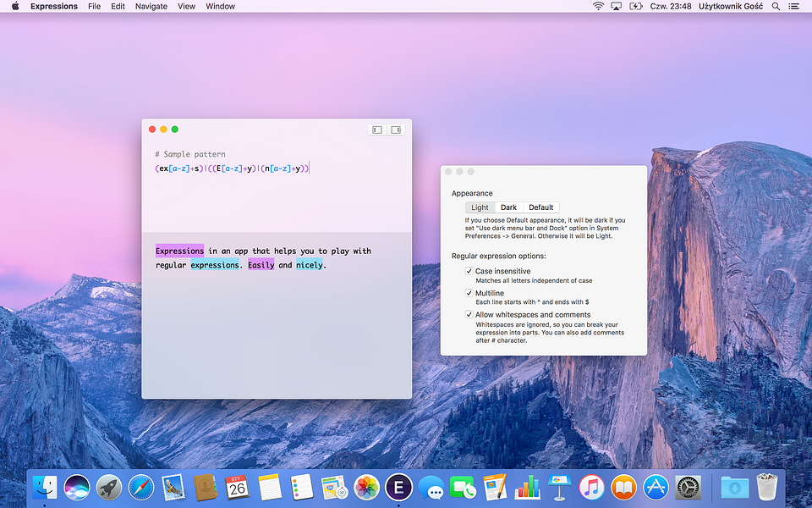The width and height of the screenshot is (812, 508).
Task: Toggle the left sidebar panel icon
Action: pyautogui.click(x=377, y=130)
